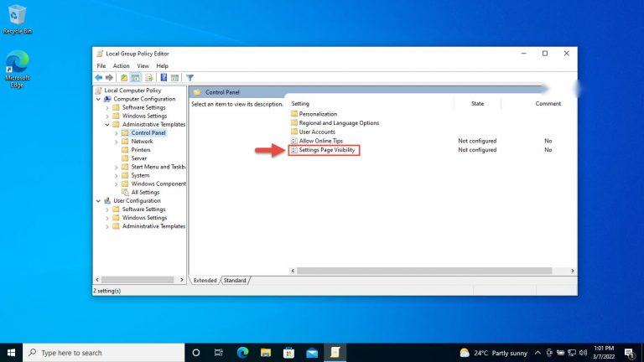644x362 pixels.
Task: Expand Software Settings under Computer Configuration
Action: click(x=107, y=107)
